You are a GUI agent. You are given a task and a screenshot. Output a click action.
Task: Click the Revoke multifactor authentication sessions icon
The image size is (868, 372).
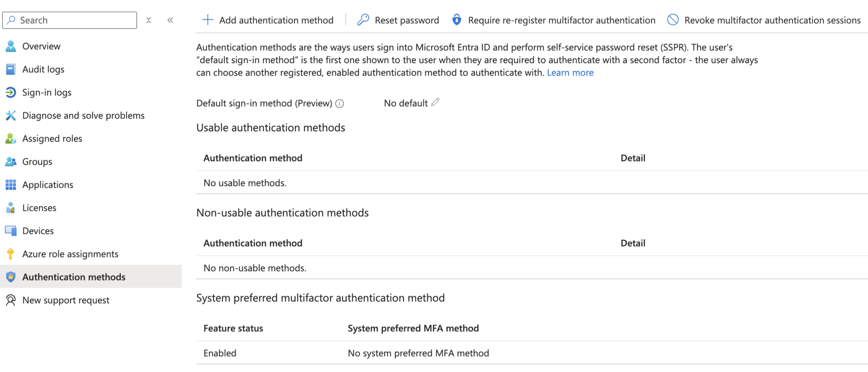[673, 20]
